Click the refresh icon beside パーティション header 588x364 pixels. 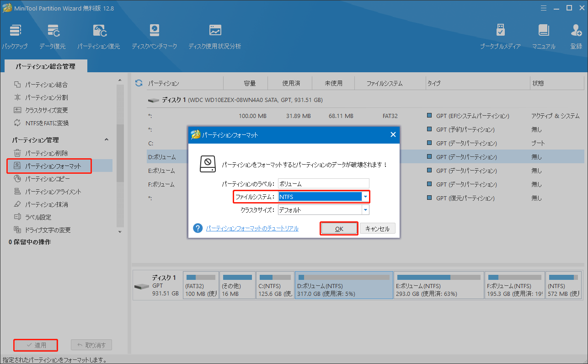click(139, 83)
